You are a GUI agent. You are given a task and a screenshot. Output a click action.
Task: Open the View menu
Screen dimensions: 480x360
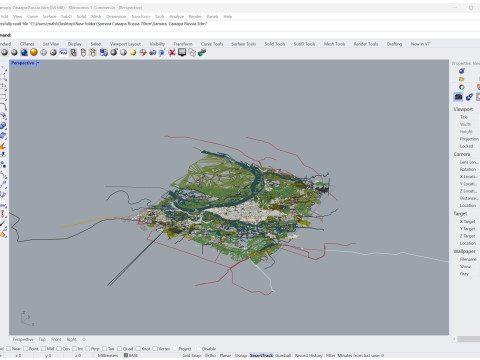coord(17,16)
